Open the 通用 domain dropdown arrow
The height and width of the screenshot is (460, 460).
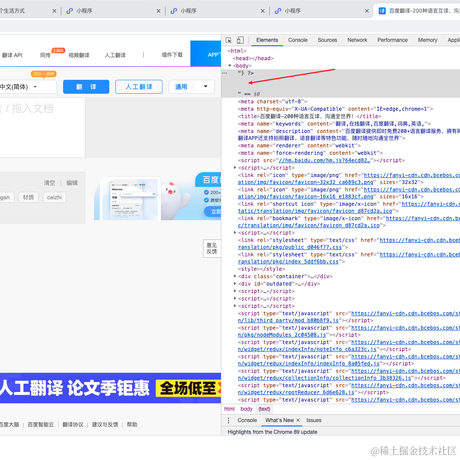(x=206, y=87)
